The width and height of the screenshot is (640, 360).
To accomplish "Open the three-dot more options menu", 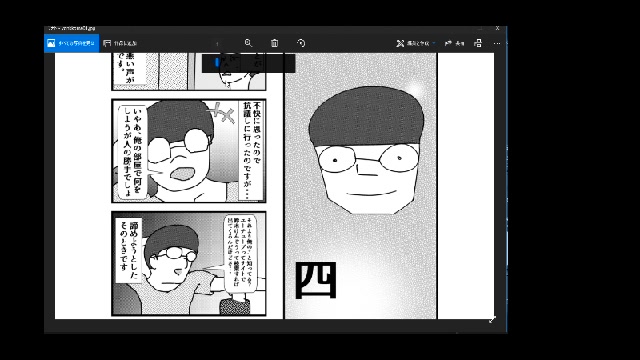I will (497, 43).
